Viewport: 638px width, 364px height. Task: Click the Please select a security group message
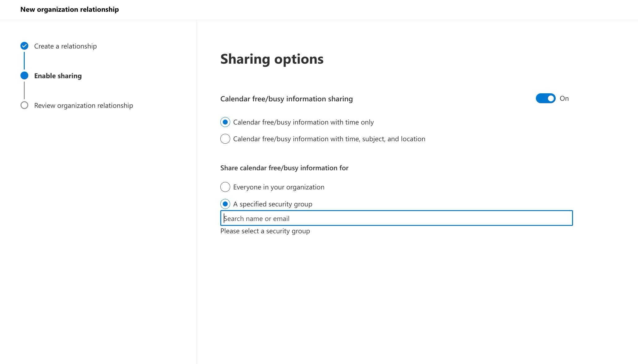[265, 231]
